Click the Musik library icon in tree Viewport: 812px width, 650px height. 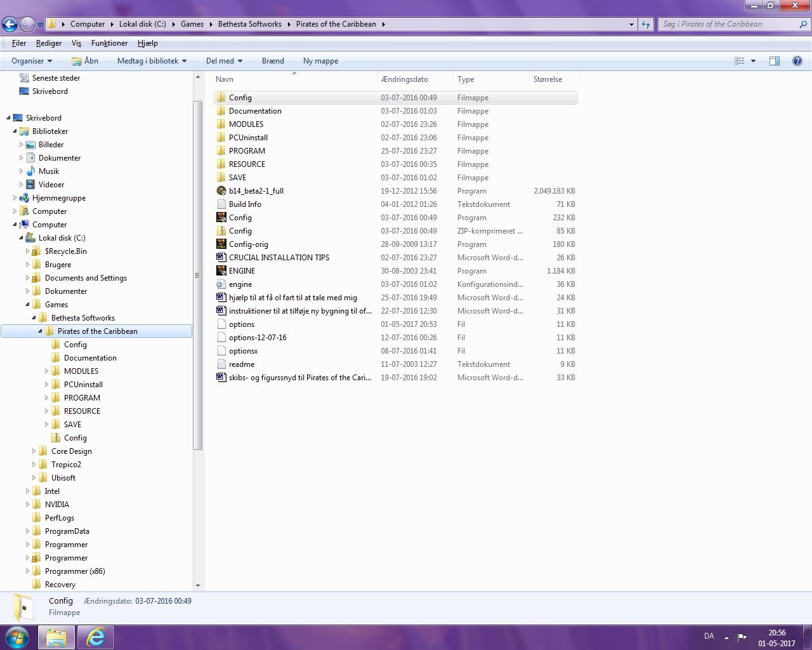(x=30, y=171)
